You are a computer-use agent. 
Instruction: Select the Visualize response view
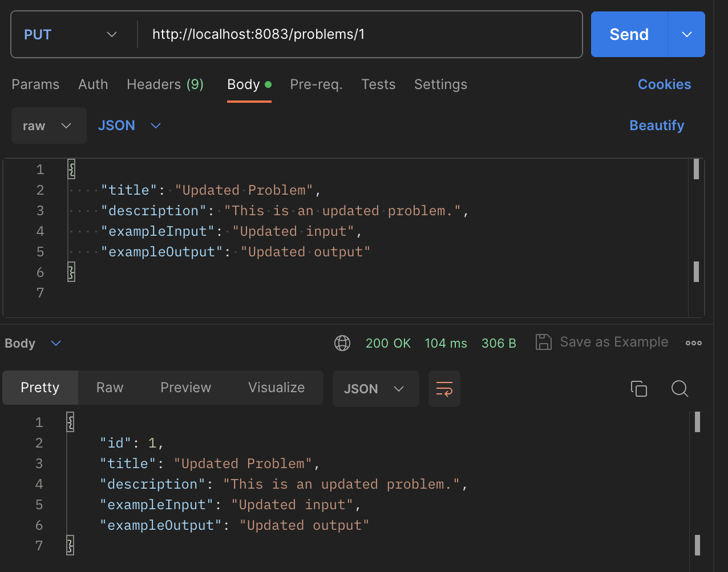click(276, 388)
